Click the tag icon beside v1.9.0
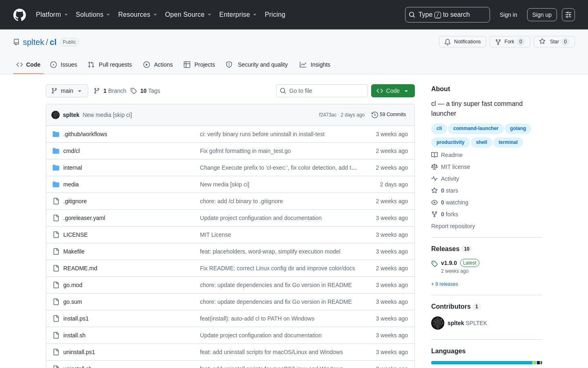The height and width of the screenshot is (368, 588). pyautogui.click(x=434, y=264)
